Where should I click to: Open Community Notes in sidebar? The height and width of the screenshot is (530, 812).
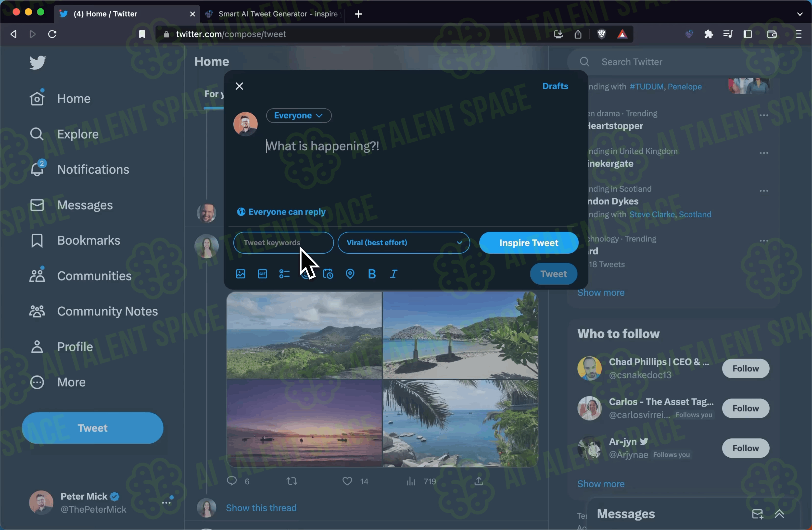pyautogui.click(x=93, y=311)
